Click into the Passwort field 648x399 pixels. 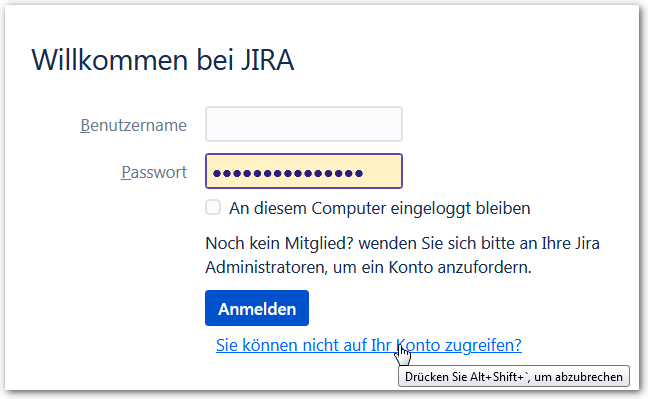304,171
